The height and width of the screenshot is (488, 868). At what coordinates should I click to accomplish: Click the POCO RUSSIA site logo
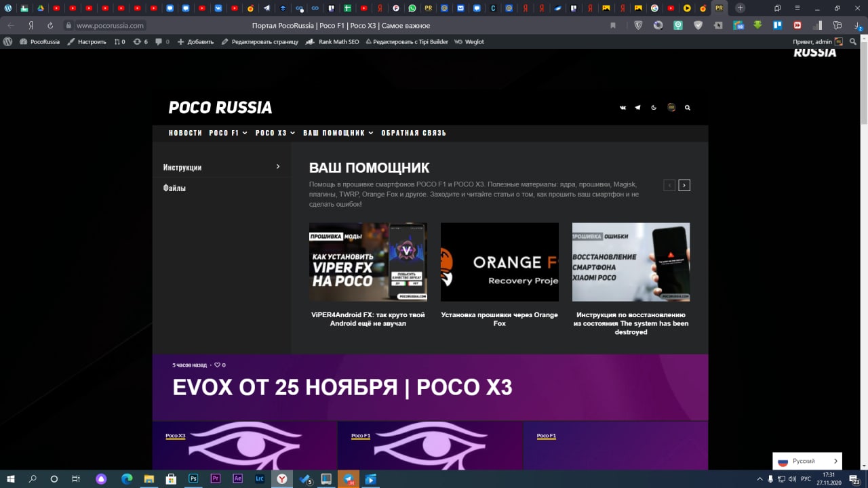[220, 108]
